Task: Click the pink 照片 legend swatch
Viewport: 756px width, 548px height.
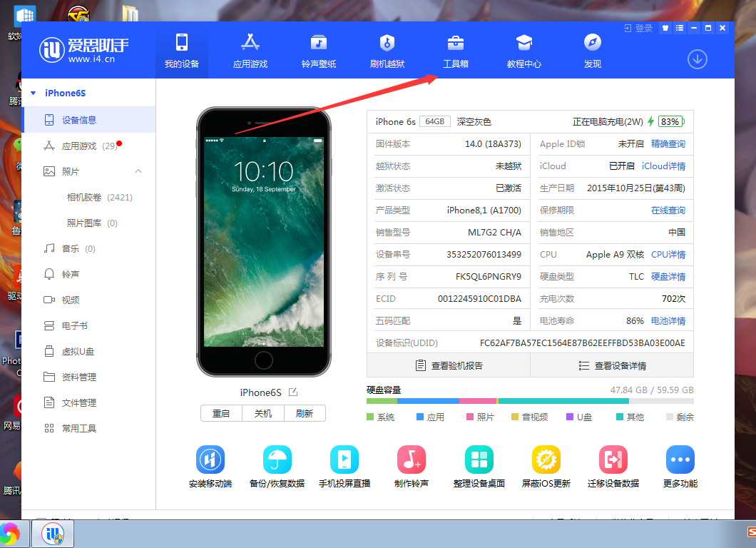Action: [x=470, y=417]
